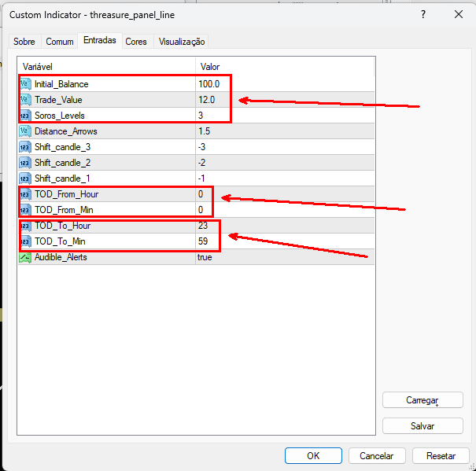The width and height of the screenshot is (476, 471).
Task: Click the icon beside Distance_Arrows
Action: 25,131
